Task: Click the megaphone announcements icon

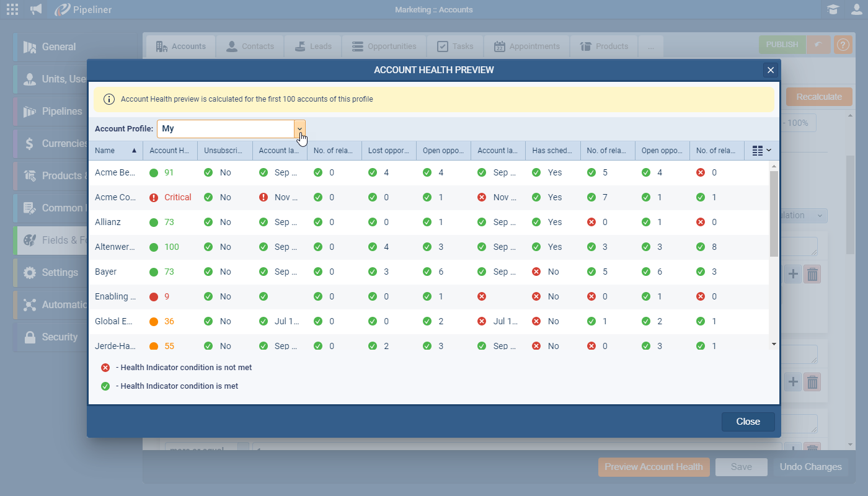Action: click(x=37, y=9)
